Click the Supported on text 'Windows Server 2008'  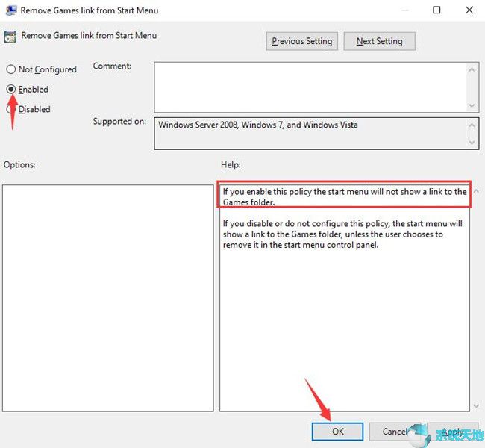(198, 125)
